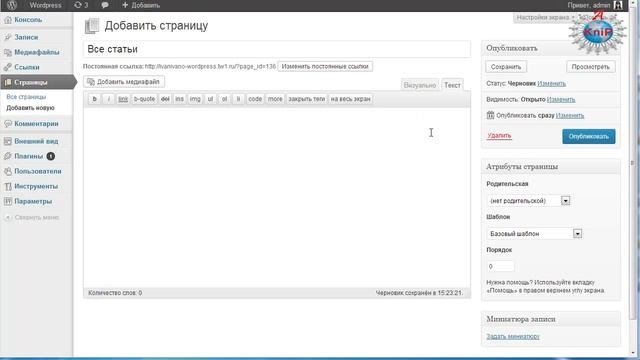Click the Удалить link
The image size is (640, 360).
[x=499, y=136]
